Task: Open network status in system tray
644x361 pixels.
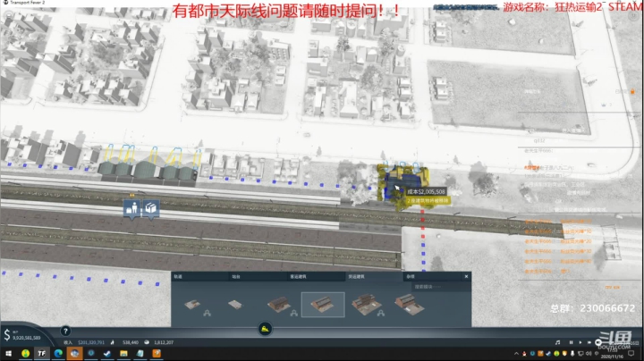Action: click(x=580, y=354)
